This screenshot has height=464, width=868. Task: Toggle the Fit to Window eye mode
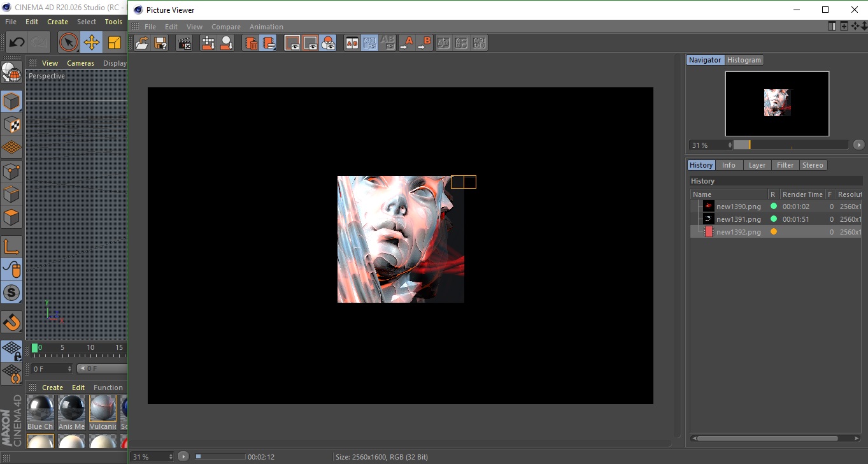[310, 43]
